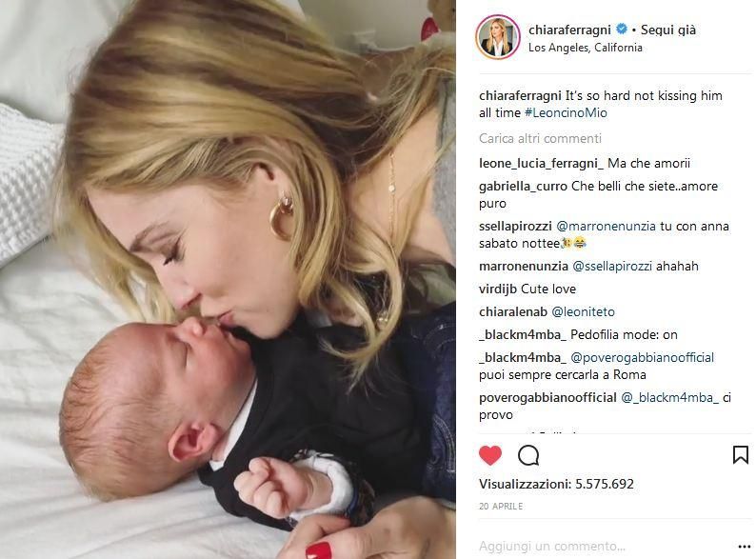Click the blue verified badge
This screenshot has height=559, width=756.
tap(622, 30)
